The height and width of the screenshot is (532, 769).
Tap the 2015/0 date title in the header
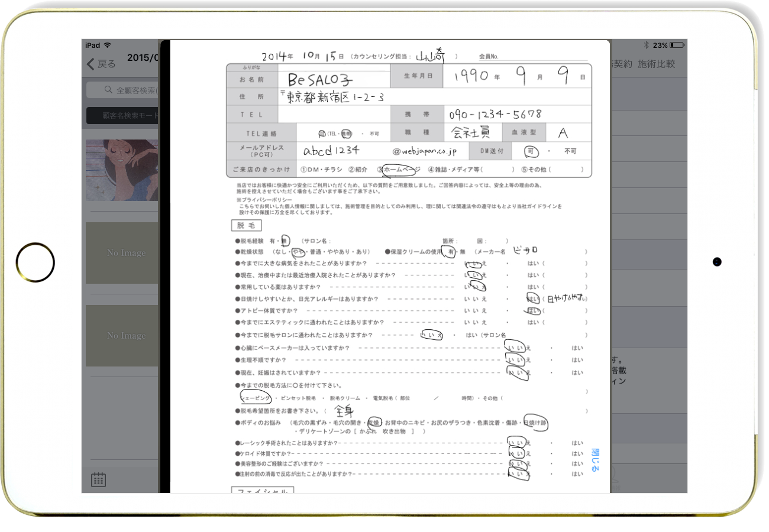143,58
